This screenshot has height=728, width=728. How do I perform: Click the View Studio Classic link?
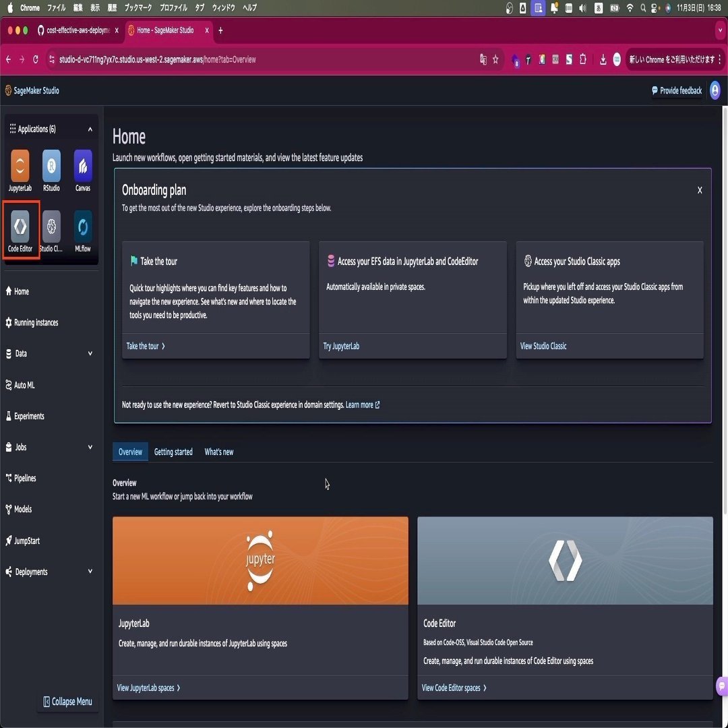point(543,346)
